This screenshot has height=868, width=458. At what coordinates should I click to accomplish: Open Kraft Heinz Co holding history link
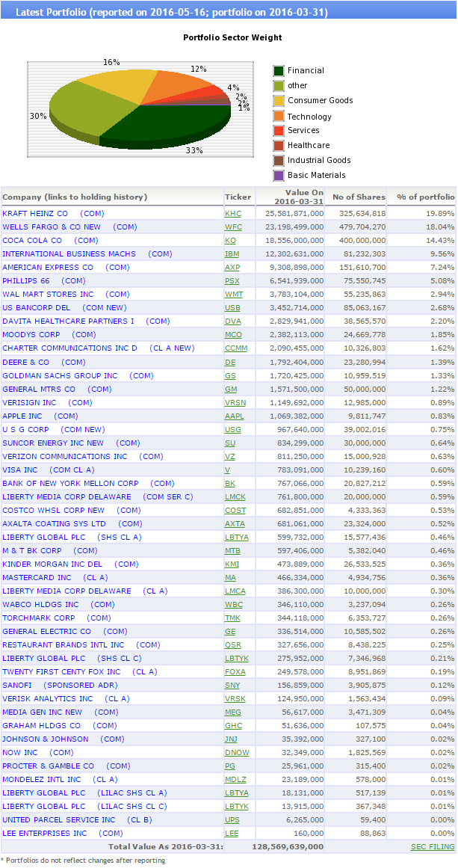[x=53, y=213]
